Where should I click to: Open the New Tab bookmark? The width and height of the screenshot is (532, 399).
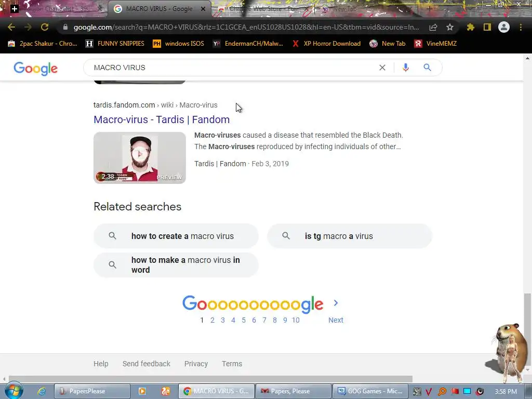388,44
